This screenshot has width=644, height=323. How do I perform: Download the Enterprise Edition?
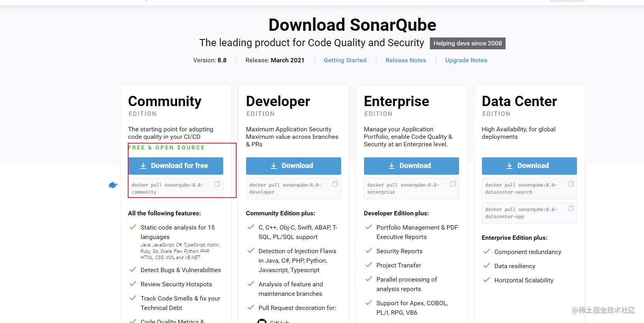click(x=411, y=166)
